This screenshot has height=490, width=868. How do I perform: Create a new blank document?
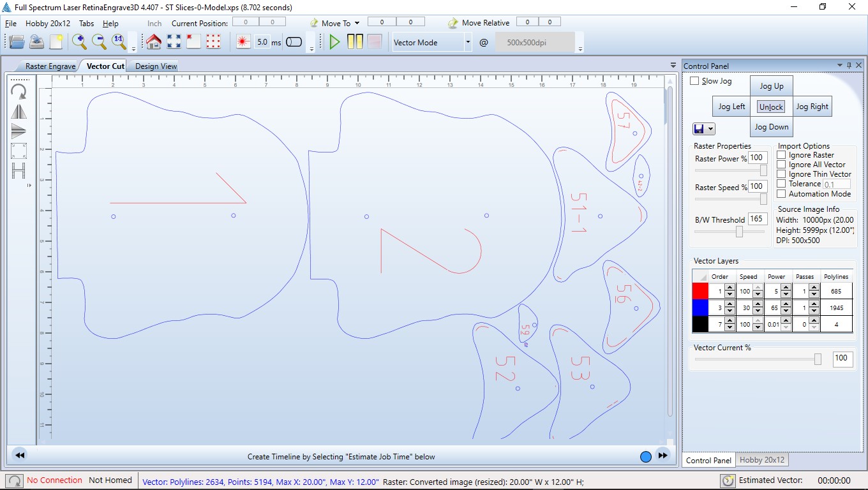tap(56, 42)
